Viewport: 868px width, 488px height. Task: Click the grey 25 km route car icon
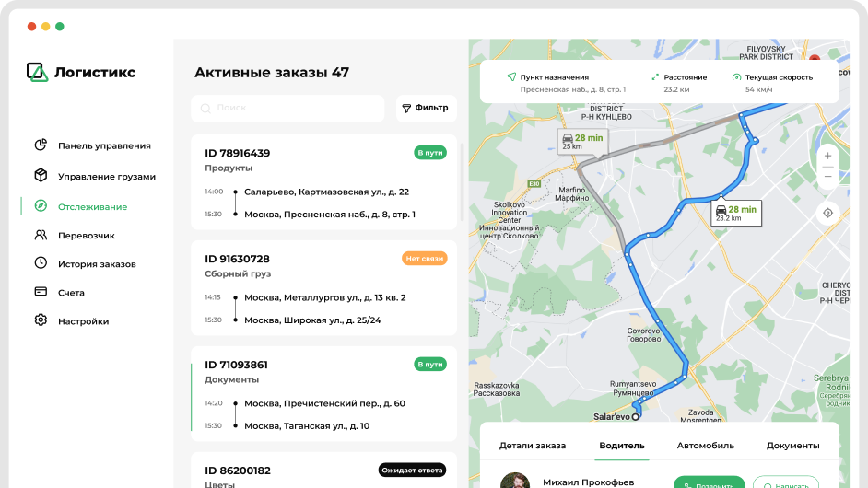[x=568, y=138]
